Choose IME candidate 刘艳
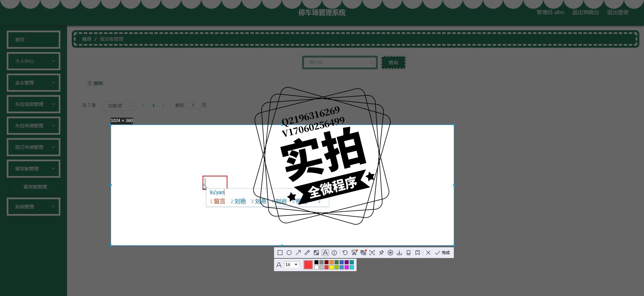This screenshot has width=644, height=296. pos(238,201)
